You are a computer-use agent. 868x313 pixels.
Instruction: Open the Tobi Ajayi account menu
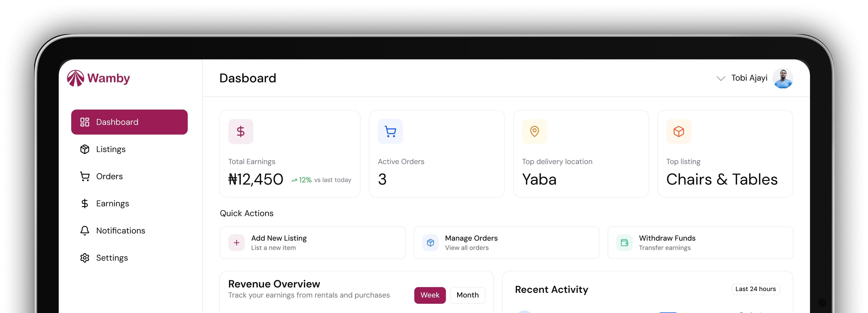point(749,78)
